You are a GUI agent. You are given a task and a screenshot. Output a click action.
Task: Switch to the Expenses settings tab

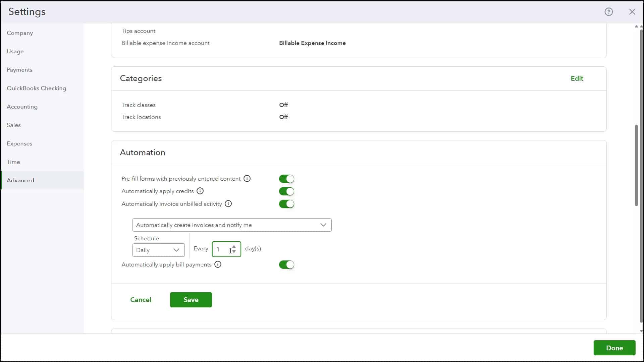pos(19,143)
